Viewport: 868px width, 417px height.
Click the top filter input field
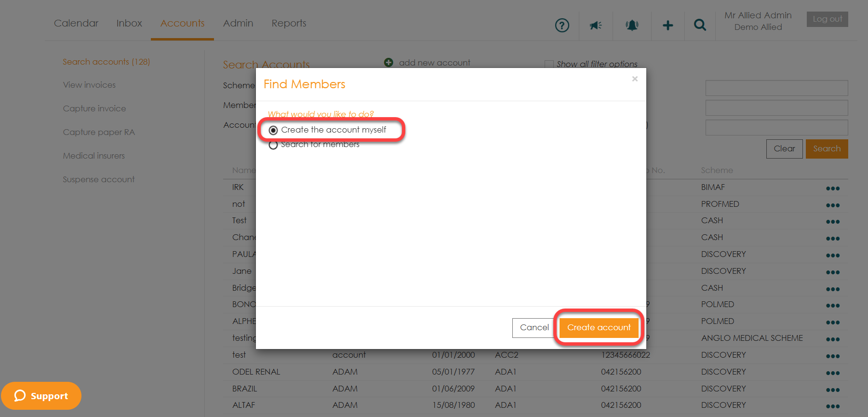click(776, 88)
